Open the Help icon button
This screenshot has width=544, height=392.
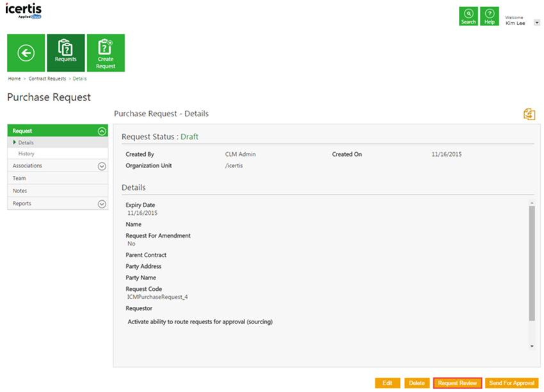click(x=490, y=17)
